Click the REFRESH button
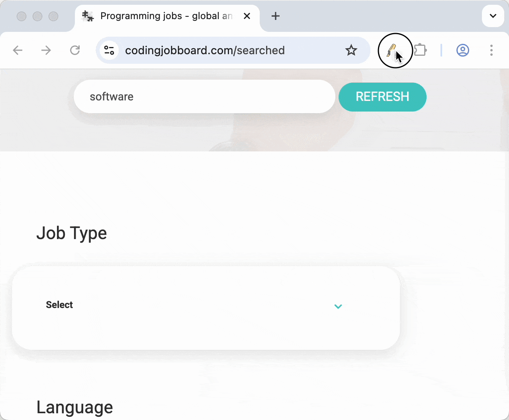The width and height of the screenshot is (509, 420). (x=382, y=97)
